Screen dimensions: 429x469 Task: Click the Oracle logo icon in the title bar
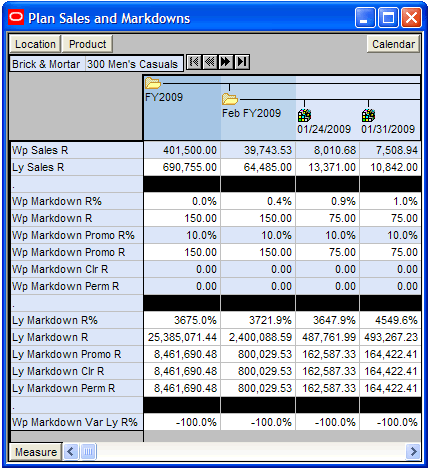(16, 17)
